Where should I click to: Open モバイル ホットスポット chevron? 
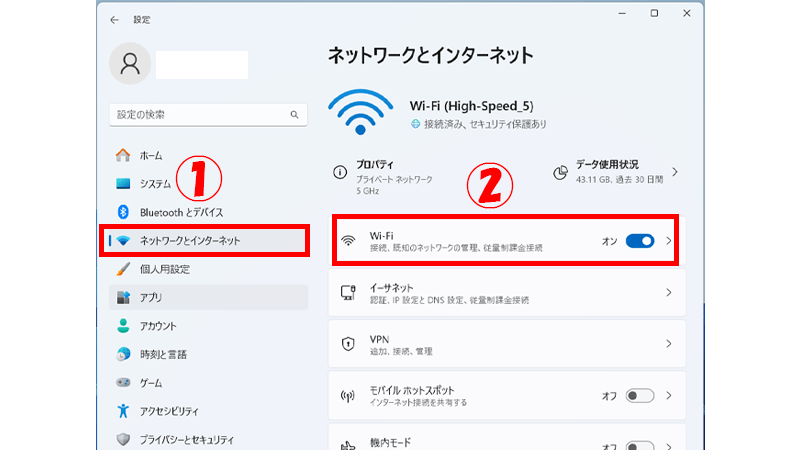668,396
